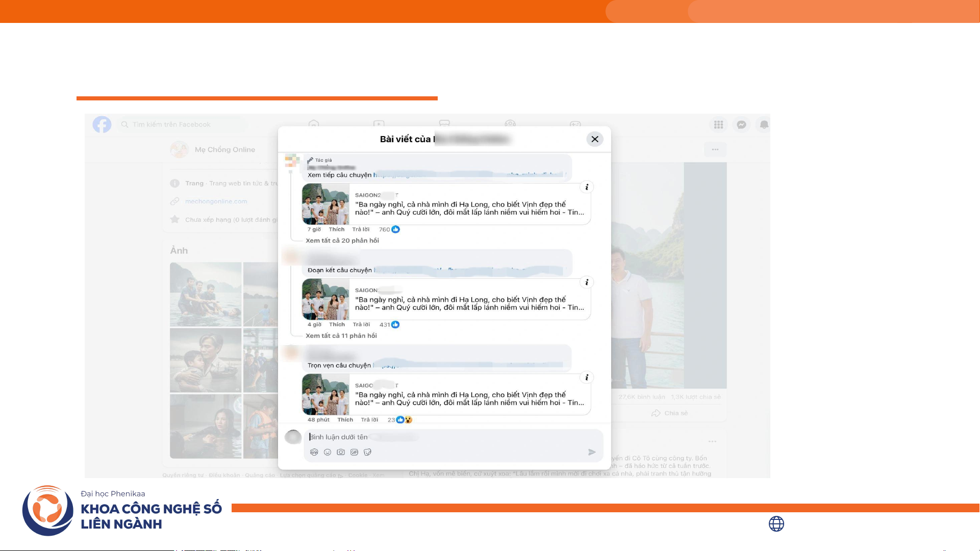This screenshot has width=980, height=551.
Task: Click the info icon on third link preview
Action: [x=587, y=378]
